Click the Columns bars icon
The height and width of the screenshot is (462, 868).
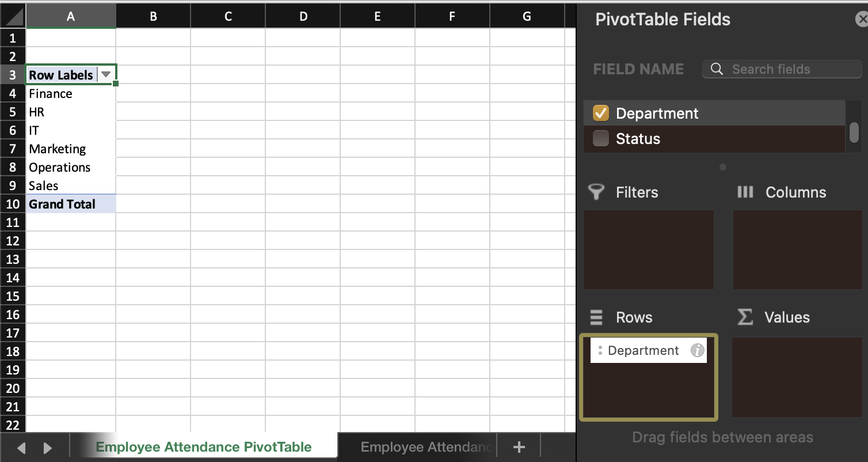[745, 192]
